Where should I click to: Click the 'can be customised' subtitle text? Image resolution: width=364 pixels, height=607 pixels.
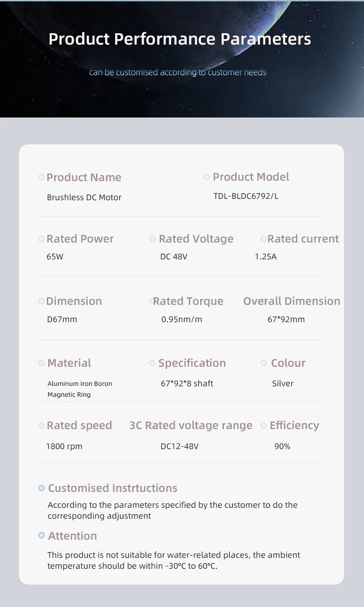click(177, 72)
